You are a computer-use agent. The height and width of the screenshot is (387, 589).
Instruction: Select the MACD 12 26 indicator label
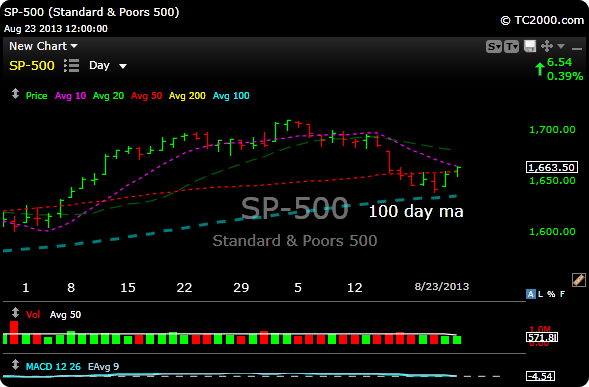pyautogui.click(x=53, y=367)
